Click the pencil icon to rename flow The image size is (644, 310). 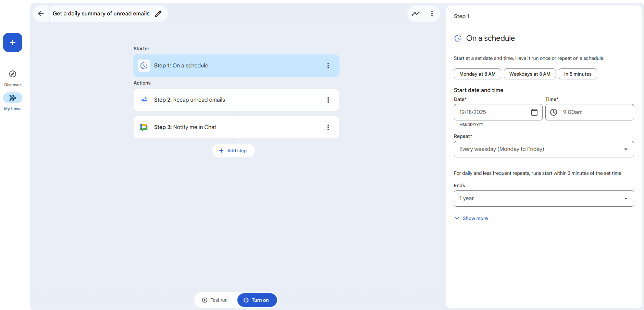158,14
